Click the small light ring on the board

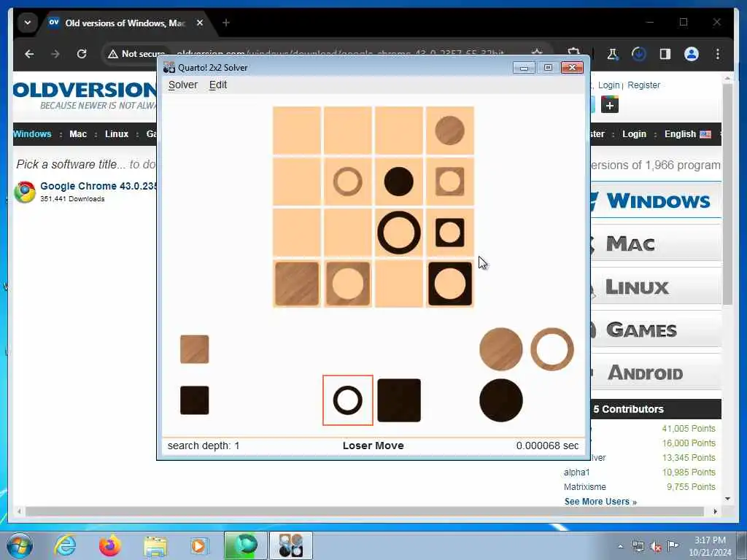point(348,182)
